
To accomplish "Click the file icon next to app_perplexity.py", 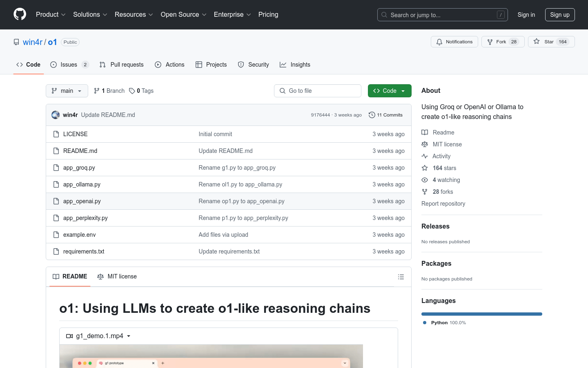I will point(56,218).
